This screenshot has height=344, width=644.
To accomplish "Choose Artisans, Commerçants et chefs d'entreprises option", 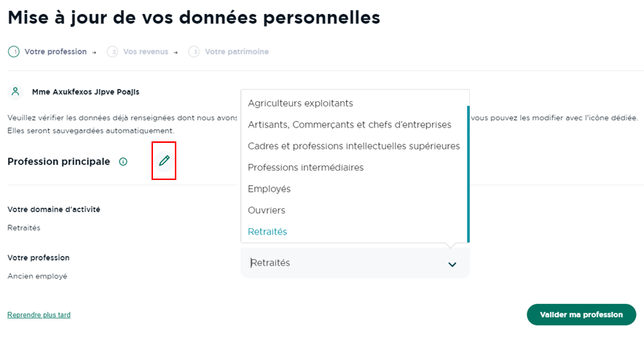I will (x=350, y=125).
